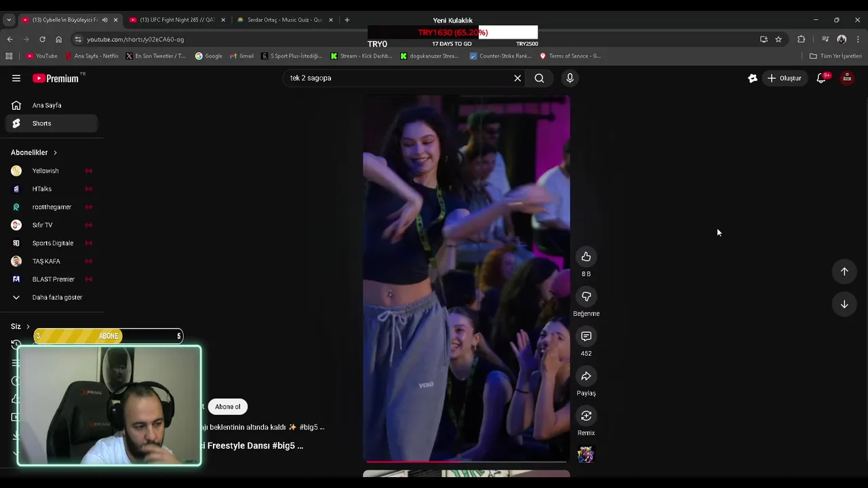Open the browser extensions puzzle icon

802,39
